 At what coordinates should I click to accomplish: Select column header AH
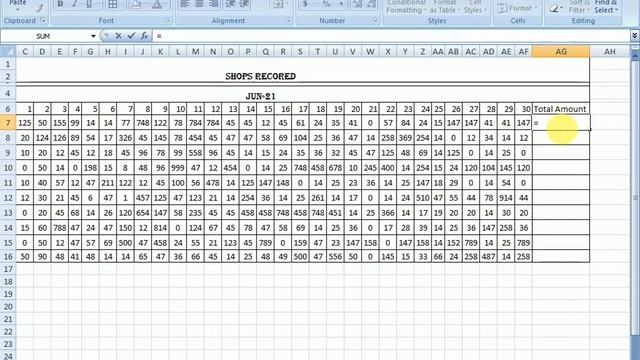tap(610, 51)
